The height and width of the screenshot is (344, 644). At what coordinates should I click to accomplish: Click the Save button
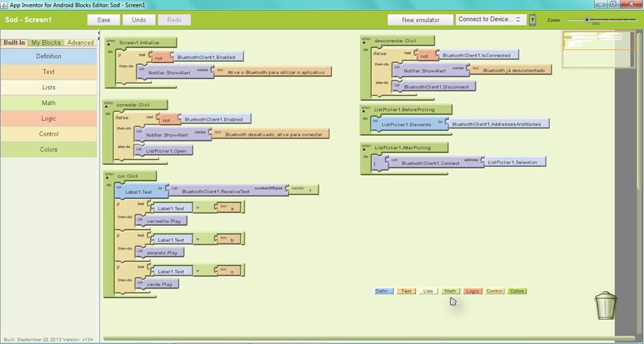coord(103,20)
